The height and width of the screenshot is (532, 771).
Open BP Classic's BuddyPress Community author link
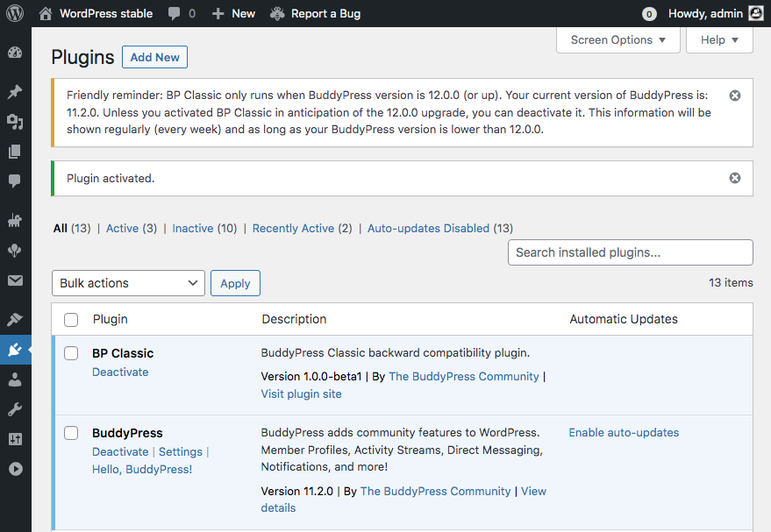click(464, 376)
